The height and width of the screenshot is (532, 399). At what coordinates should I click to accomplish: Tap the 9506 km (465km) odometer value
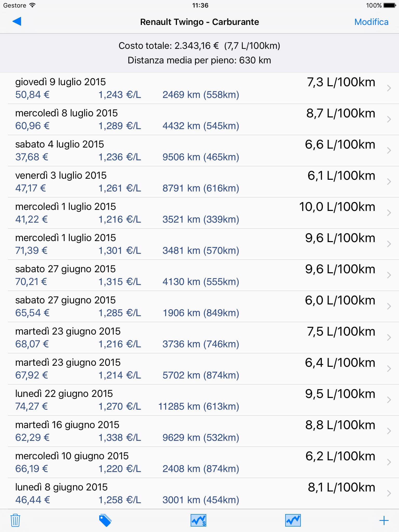coord(201,157)
